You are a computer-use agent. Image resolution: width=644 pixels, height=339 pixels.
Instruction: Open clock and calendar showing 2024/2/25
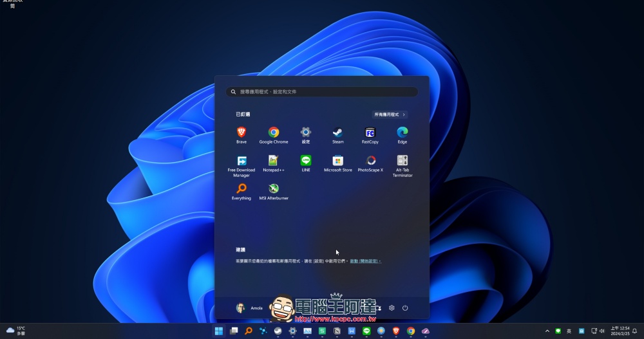(x=620, y=331)
